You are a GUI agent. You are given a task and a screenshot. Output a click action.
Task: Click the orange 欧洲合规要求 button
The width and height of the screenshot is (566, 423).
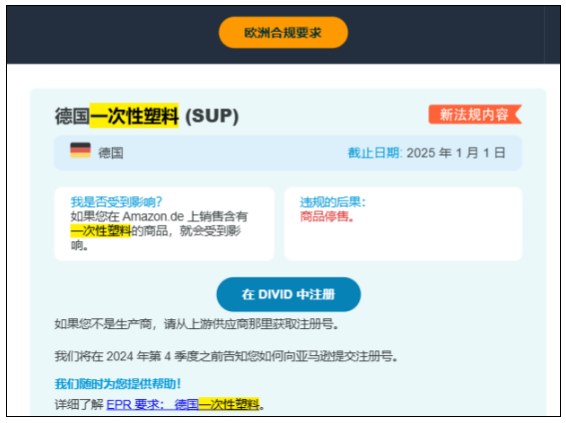coord(283,32)
